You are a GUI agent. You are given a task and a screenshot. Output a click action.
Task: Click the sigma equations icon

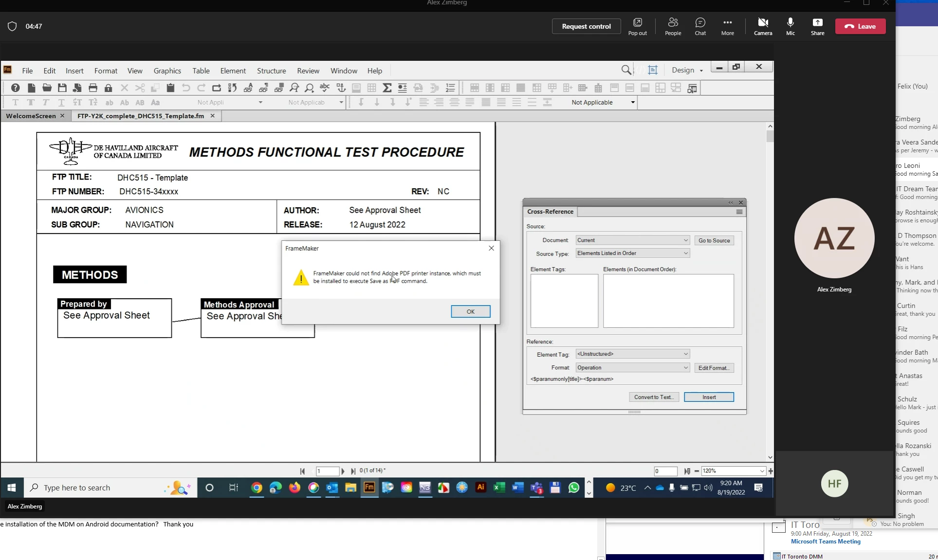pos(387,88)
